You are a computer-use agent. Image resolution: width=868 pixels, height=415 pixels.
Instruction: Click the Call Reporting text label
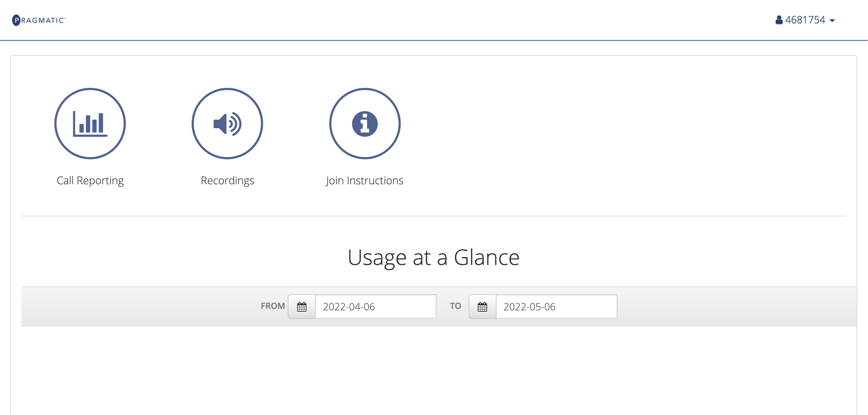[x=90, y=181]
